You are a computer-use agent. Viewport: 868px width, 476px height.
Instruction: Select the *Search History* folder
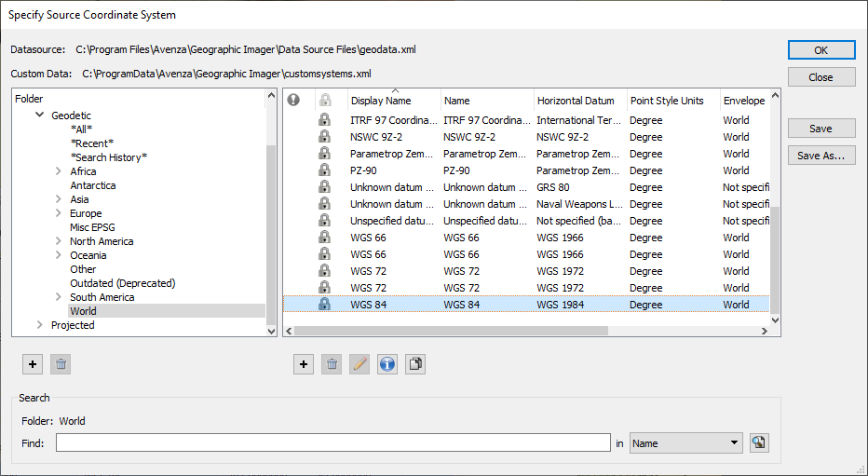[108, 157]
